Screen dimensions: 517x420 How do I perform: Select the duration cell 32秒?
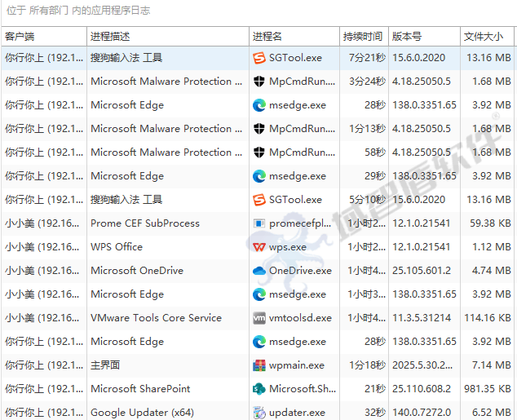375,413
